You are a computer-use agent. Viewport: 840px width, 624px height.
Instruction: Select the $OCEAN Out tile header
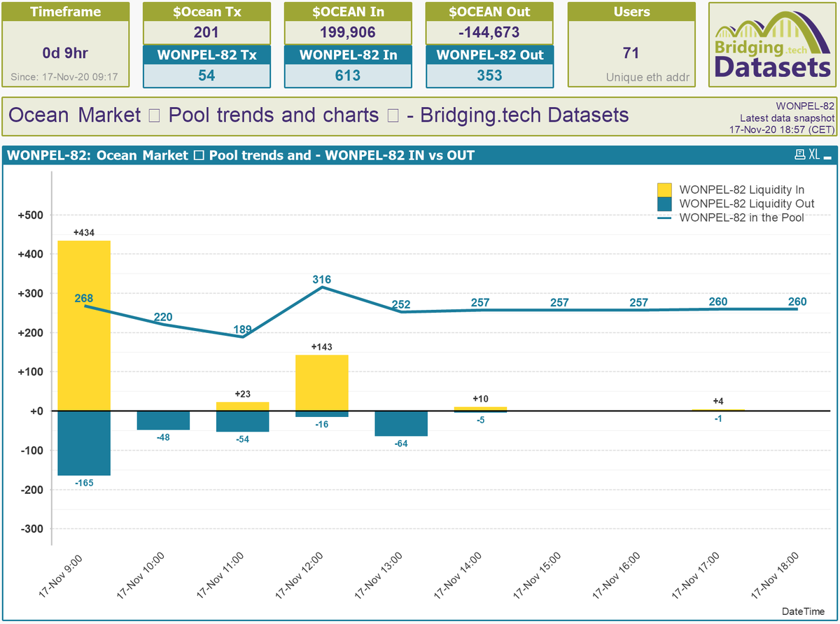[489, 12]
